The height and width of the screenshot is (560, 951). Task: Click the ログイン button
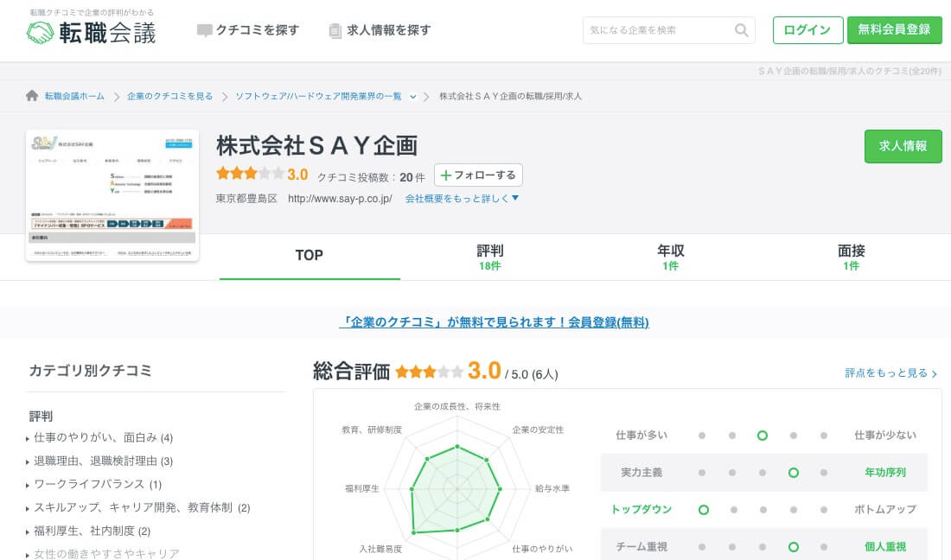coord(807,30)
